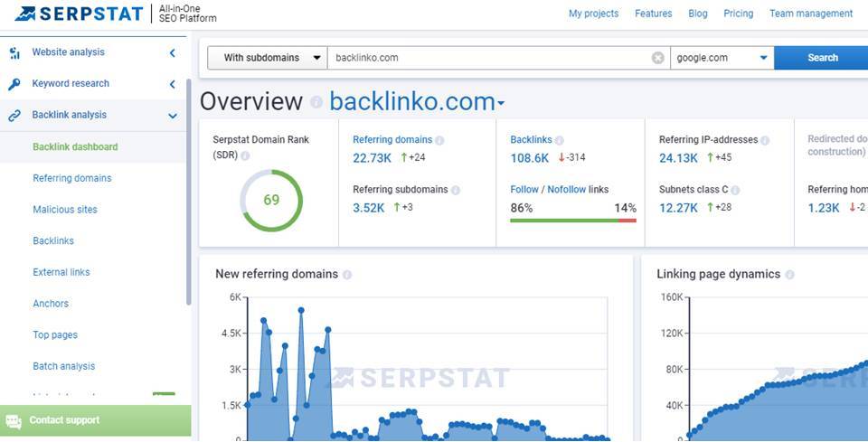The width and height of the screenshot is (868, 442).
Task: Click the Website analysis sidebar icon
Action: (14, 52)
